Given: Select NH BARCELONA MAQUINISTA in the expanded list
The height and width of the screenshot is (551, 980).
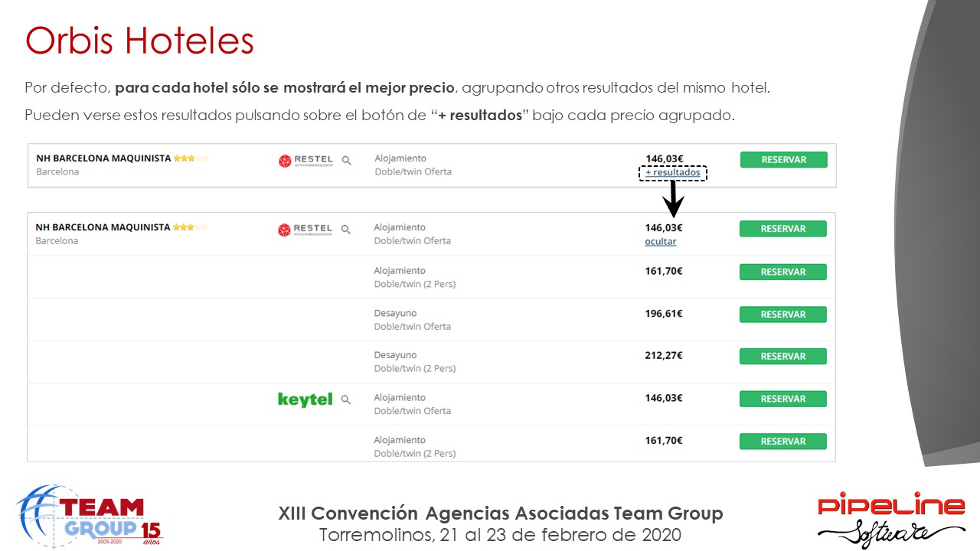Looking at the screenshot, I should 103,227.
